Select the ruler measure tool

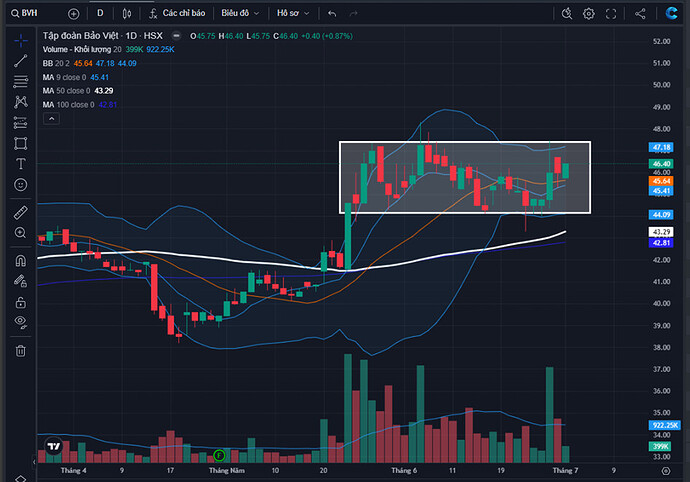(x=21, y=213)
